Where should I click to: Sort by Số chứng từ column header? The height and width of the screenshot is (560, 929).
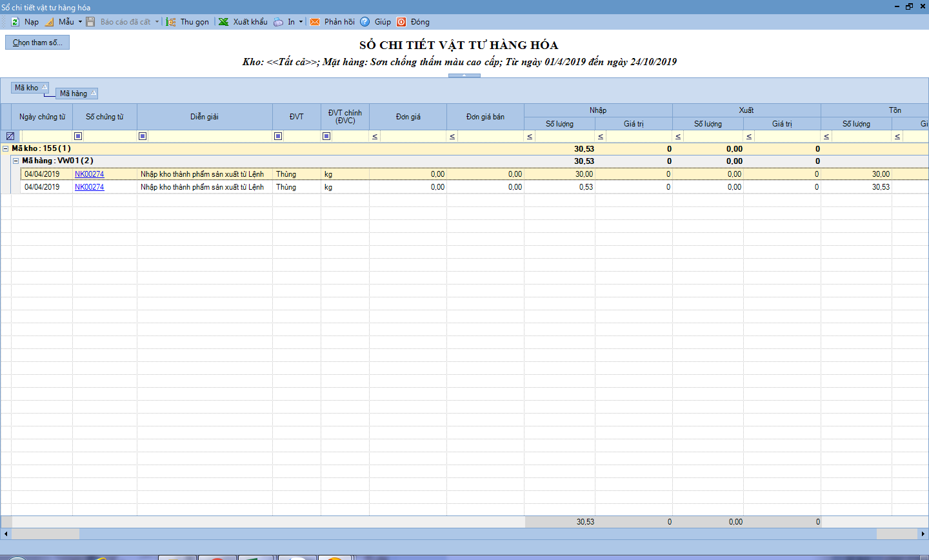(105, 117)
